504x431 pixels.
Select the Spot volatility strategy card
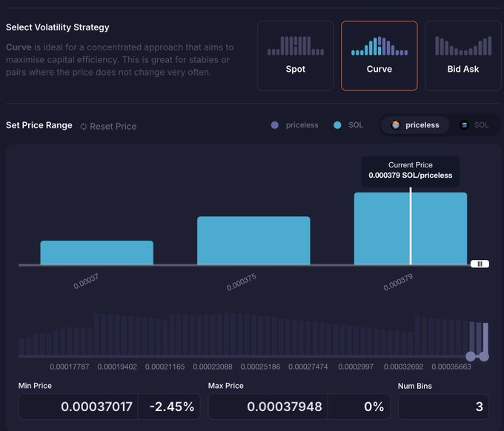pyautogui.click(x=295, y=56)
